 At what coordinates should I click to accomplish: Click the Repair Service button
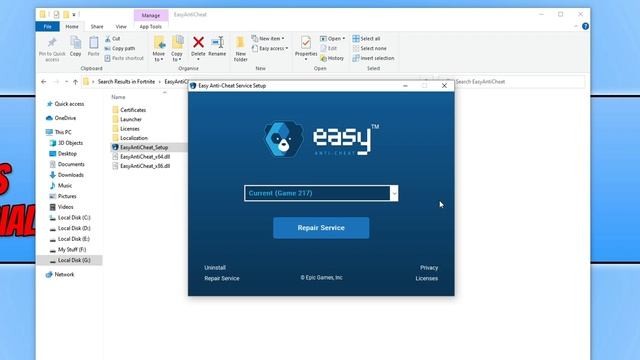(x=321, y=228)
